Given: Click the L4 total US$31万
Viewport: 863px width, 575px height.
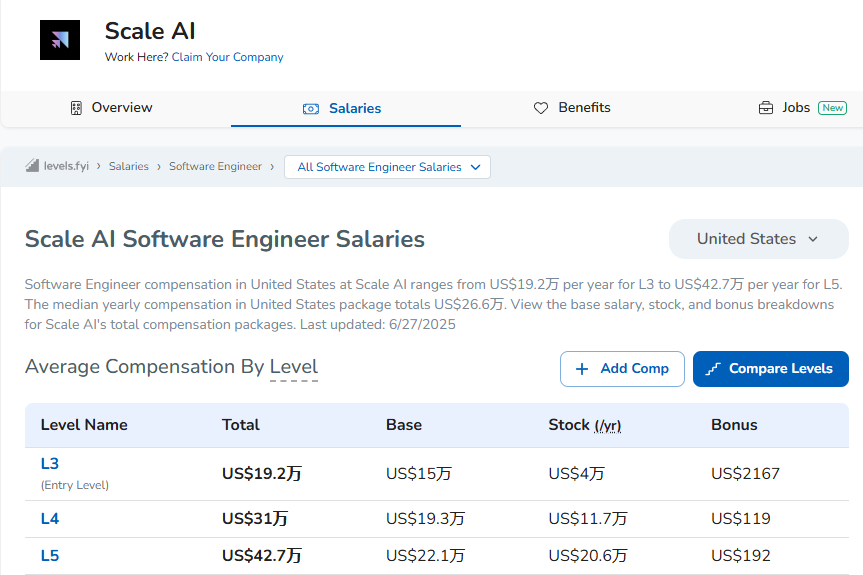Looking at the screenshot, I should tap(255, 519).
